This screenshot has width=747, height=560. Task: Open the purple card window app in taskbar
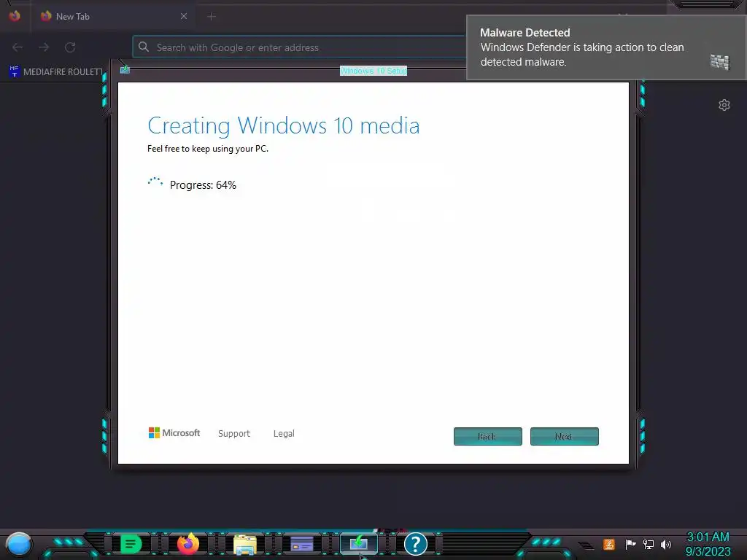point(301,544)
